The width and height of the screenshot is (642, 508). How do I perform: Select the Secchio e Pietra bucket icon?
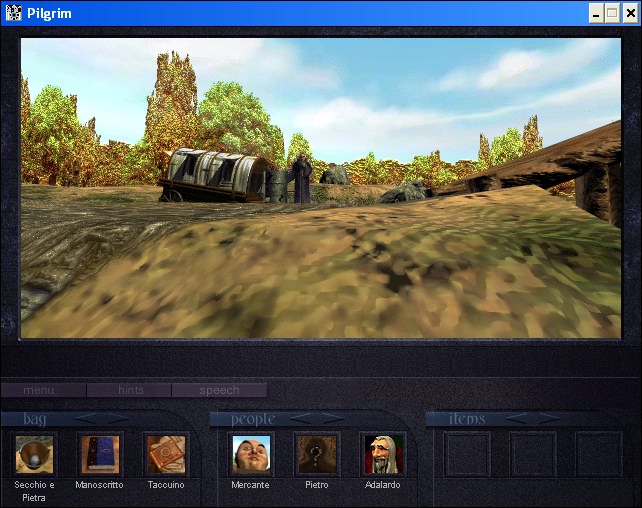point(34,454)
